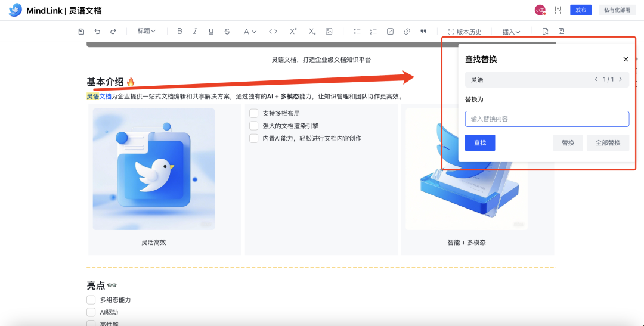Insert a block quote

pyautogui.click(x=423, y=31)
